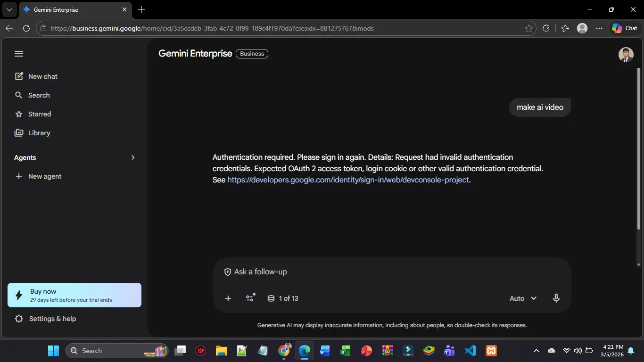Click the Business badge next to title
This screenshot has width=644, height=362.
pyautogui.click(x=252, y=54)
